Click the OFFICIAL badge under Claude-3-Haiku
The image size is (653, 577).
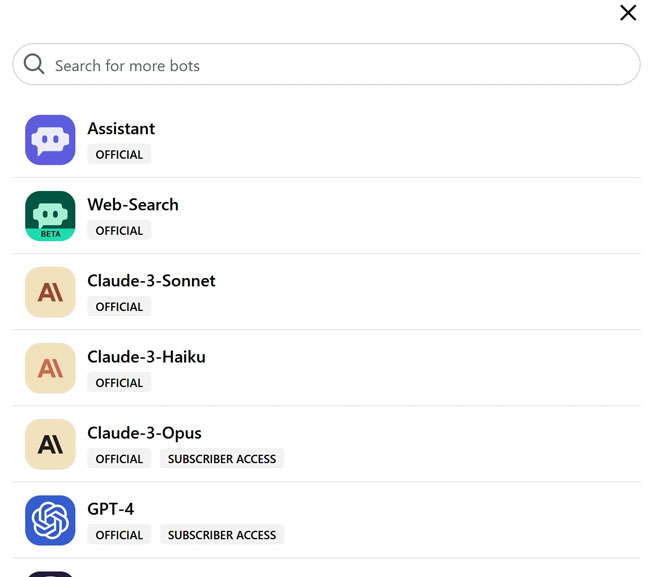[119, 383]
